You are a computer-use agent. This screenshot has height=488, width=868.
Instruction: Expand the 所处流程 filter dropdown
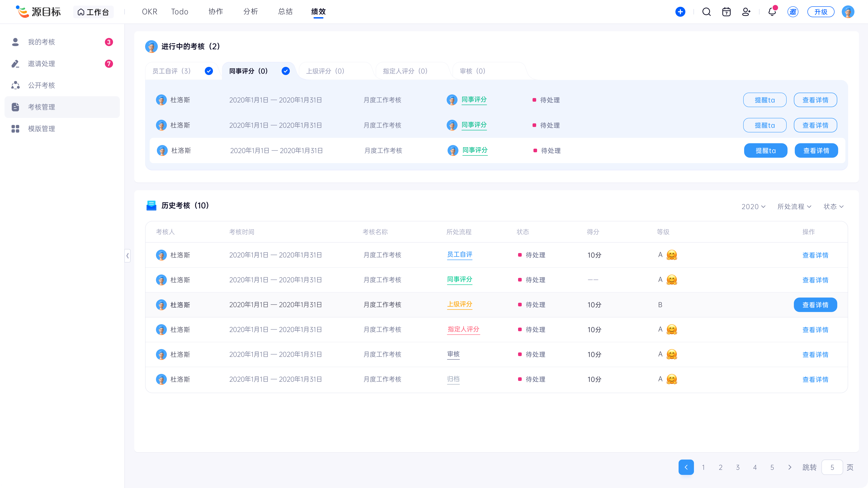point(794,206)
